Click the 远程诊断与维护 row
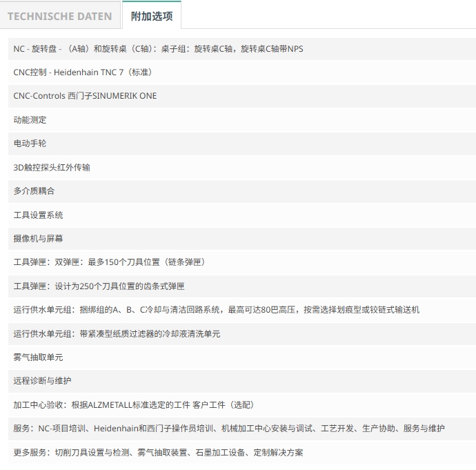 (x=242, y=381)
